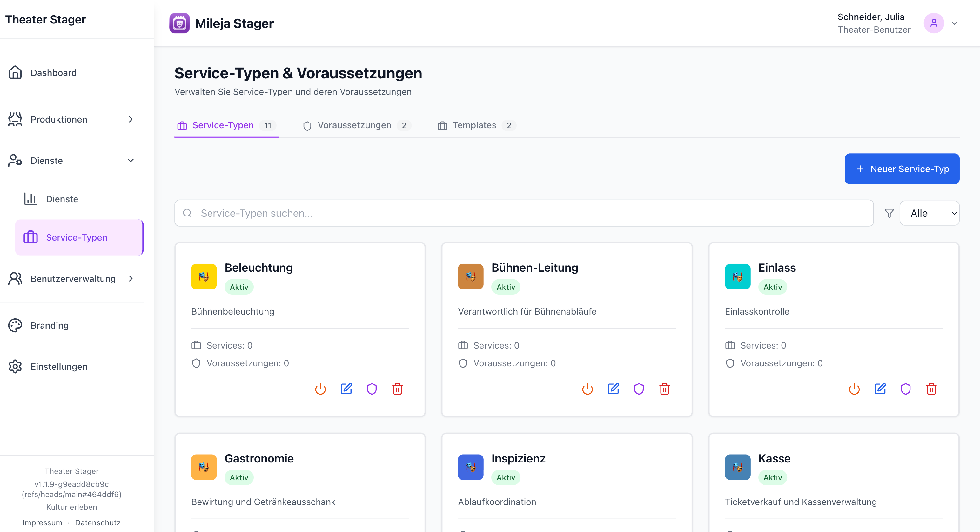Click the filter funnel icon
Screen dimensions: 980x532
point(889,213)
